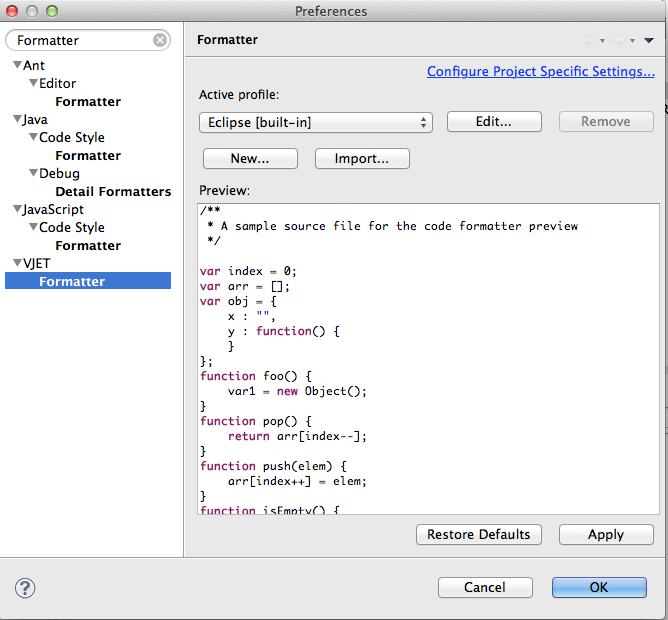Click the OK button
This screenshot has height=620, width=668.
[x=599, y=587]
